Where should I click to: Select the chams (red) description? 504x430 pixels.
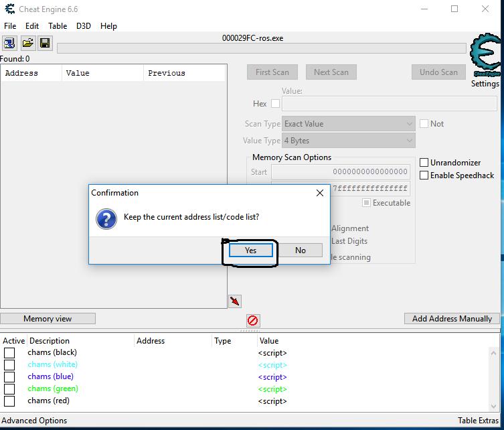[x=49, y=401]
